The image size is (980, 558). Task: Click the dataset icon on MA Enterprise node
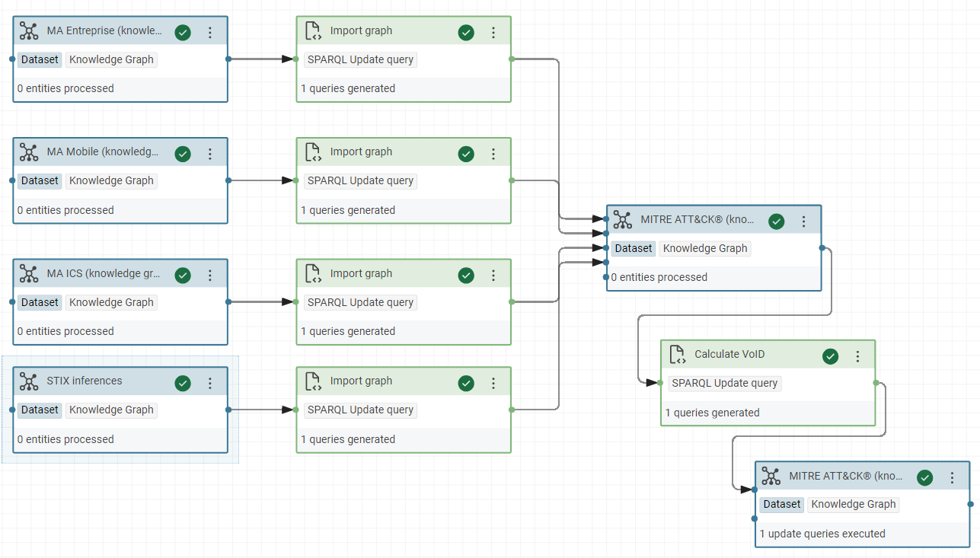29,31
